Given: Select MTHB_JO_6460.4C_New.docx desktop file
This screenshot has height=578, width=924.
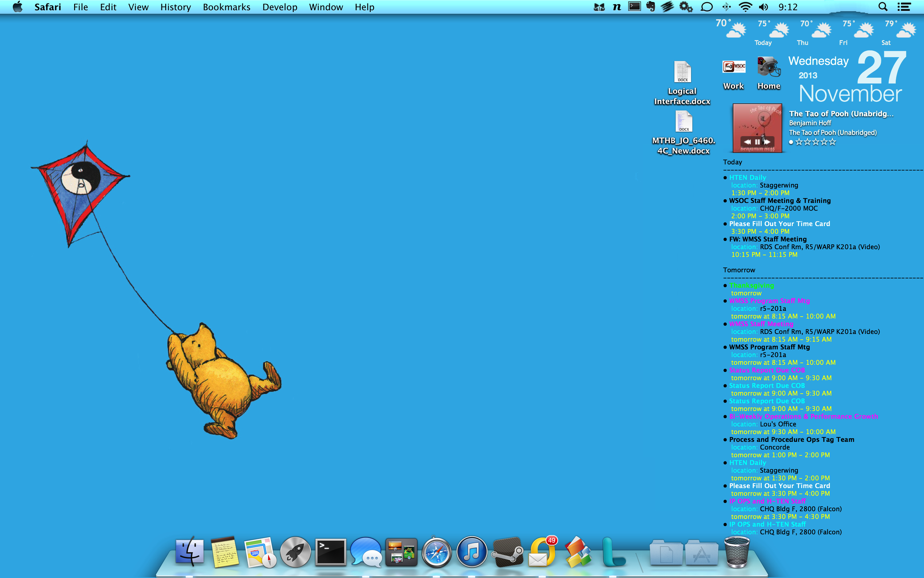Looking at the screenshot, I should pyautogui.click(x=683, y=132).
